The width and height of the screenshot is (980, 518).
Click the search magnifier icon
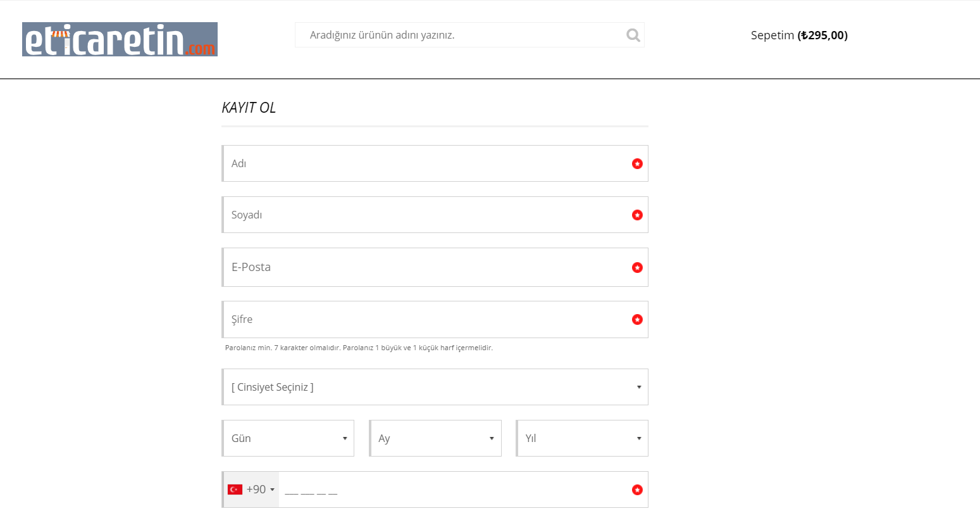tap(633, 35)
